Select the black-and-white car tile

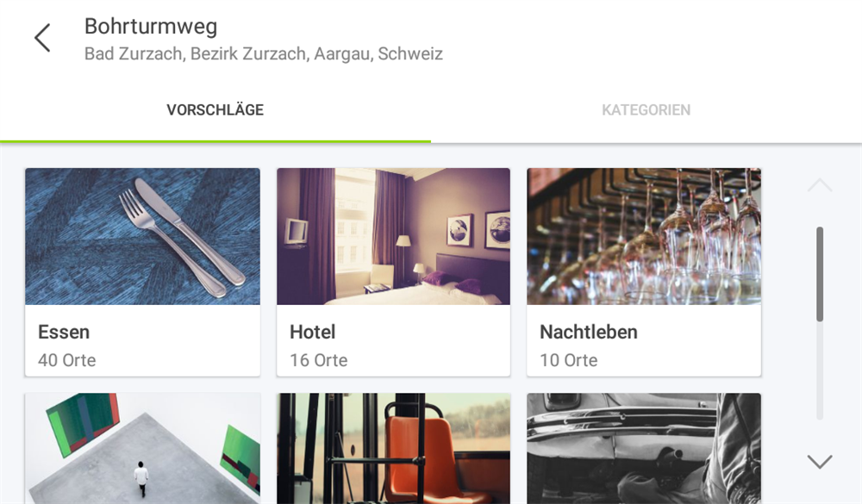(x=644, y=448)
